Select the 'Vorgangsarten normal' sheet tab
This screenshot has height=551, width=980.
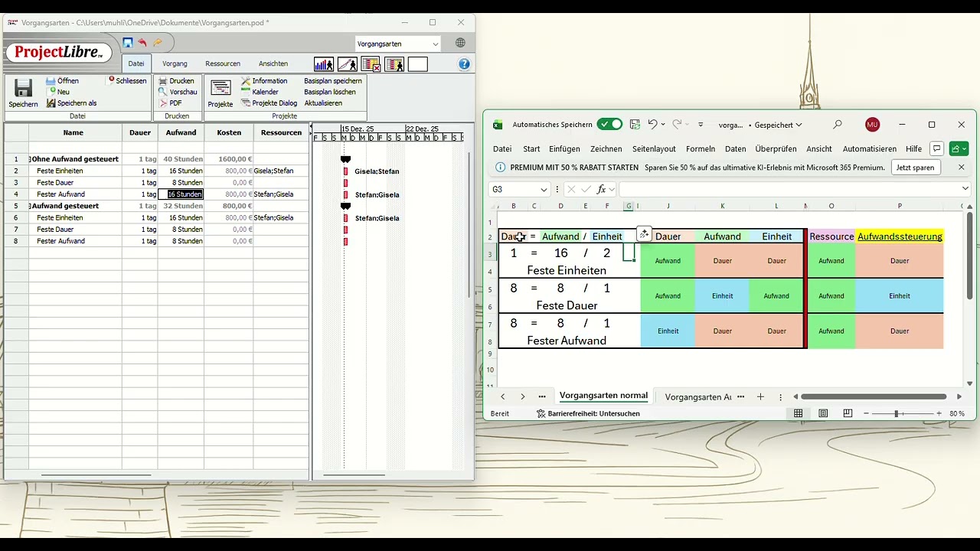[x=603, y=396]
